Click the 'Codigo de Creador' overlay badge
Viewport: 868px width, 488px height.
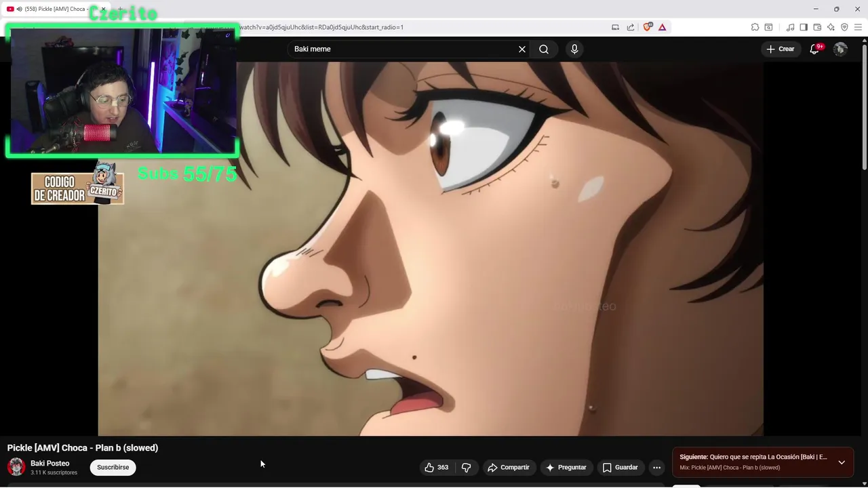(77, 184)
